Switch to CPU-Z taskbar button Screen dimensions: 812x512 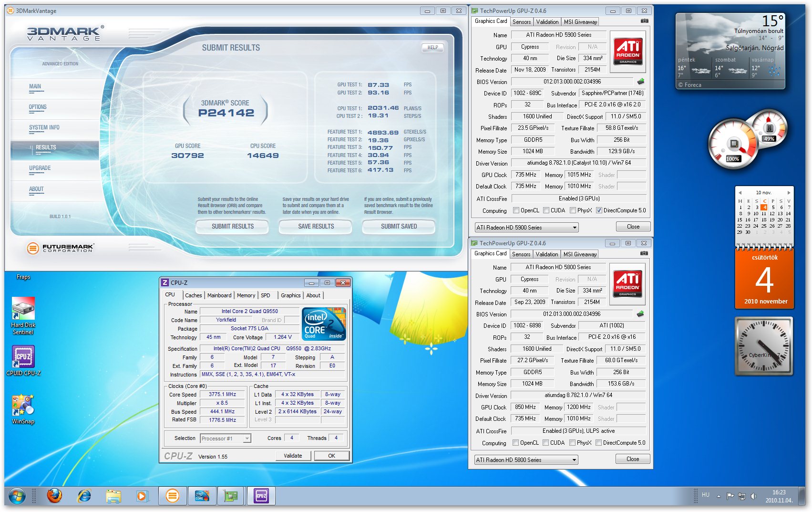tap(261, 496)
